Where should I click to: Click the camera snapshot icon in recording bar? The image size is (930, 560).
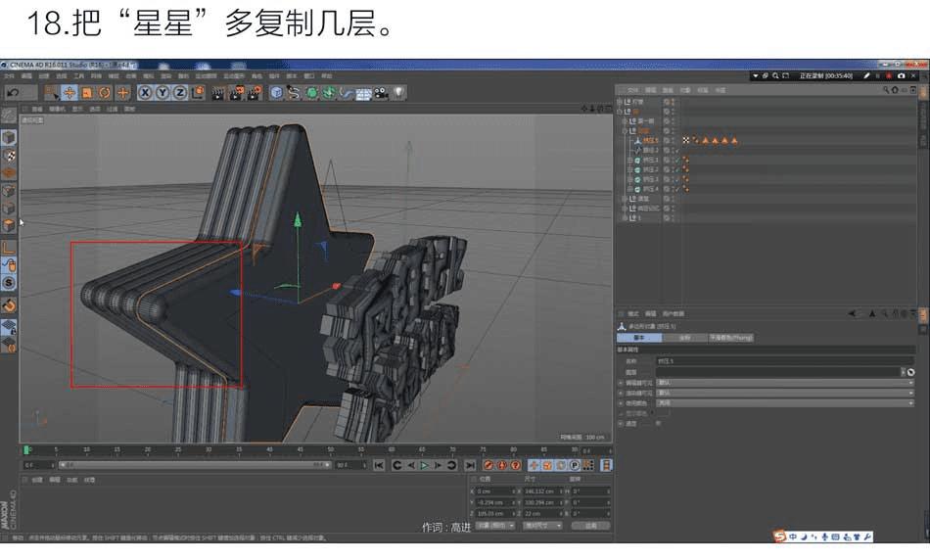[901, 76]
